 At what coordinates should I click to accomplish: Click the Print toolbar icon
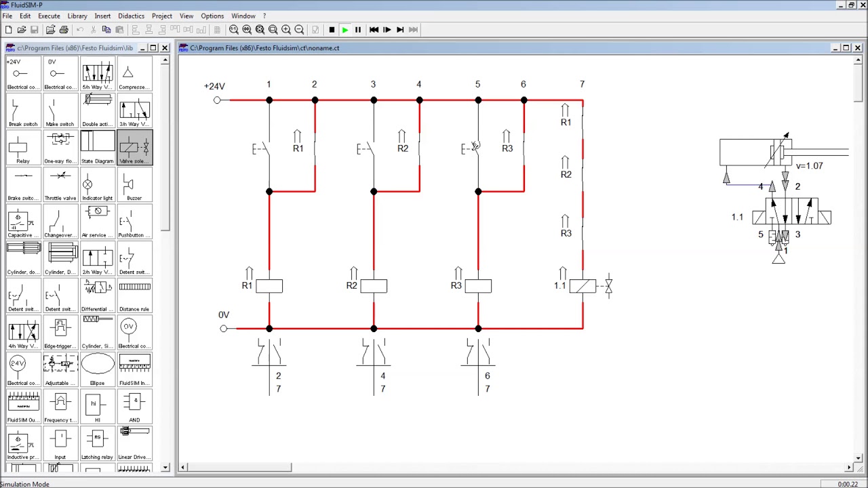tap(64, 30)
